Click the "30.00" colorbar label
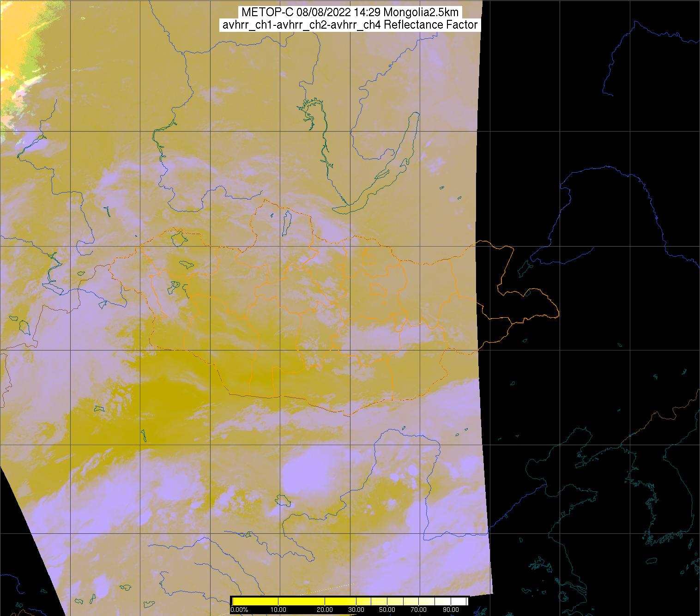700x616 pixels. pyautogui.click(x=356, y=610)
